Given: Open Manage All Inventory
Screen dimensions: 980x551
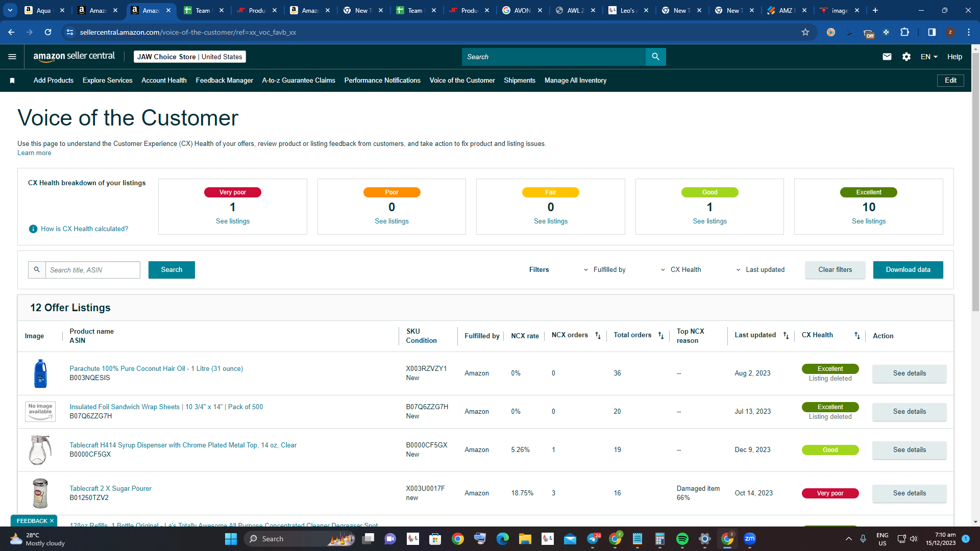Looking at the screenshot, I should (575, 81).
